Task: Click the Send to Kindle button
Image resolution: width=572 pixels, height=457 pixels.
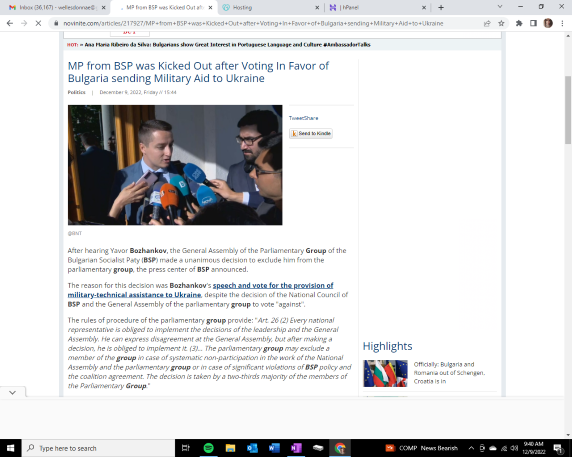Action: click(311, 133)
